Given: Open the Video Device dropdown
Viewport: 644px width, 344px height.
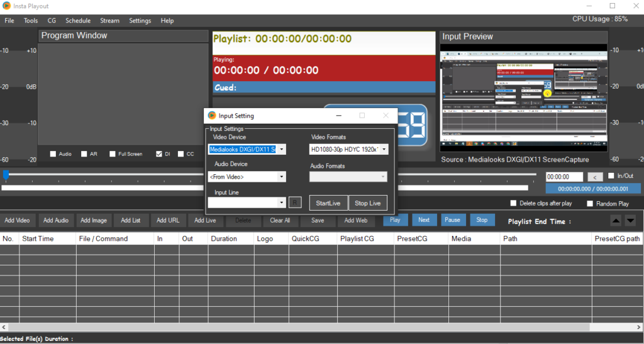Looking at the screenshot, I should 282,150.
